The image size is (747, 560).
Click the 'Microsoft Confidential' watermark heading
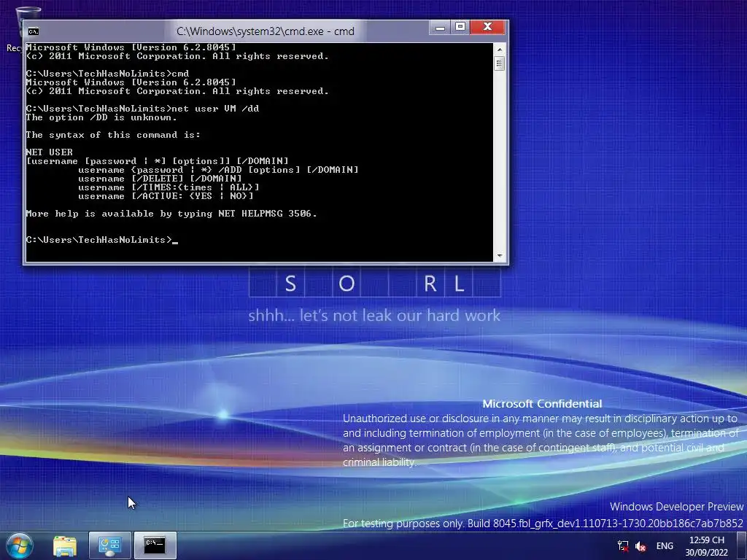click(x=542, y=404)
